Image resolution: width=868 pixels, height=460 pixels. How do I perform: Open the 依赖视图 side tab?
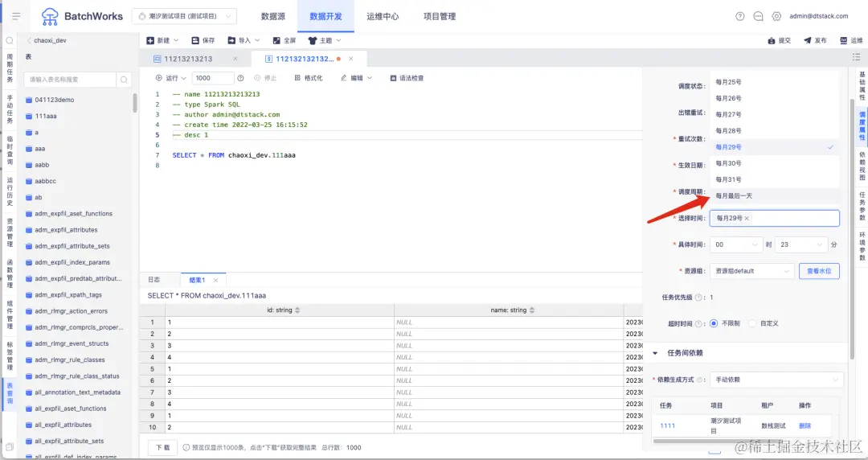point(862,166)
